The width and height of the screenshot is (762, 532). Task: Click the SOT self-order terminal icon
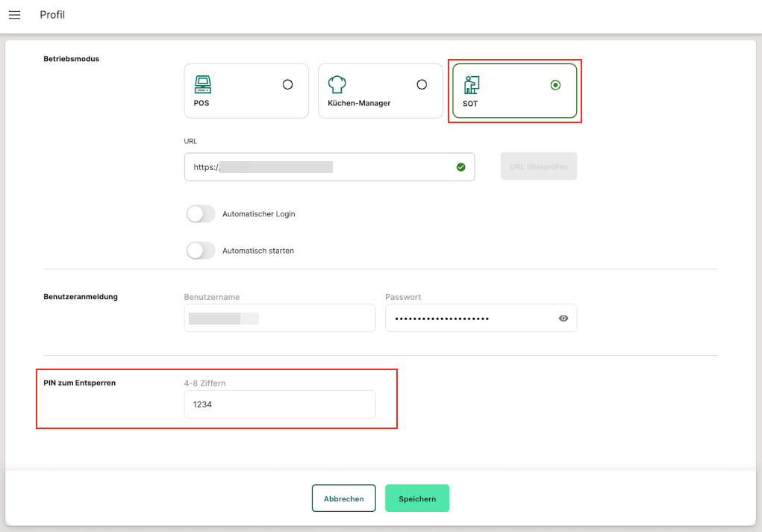(471, 84)
